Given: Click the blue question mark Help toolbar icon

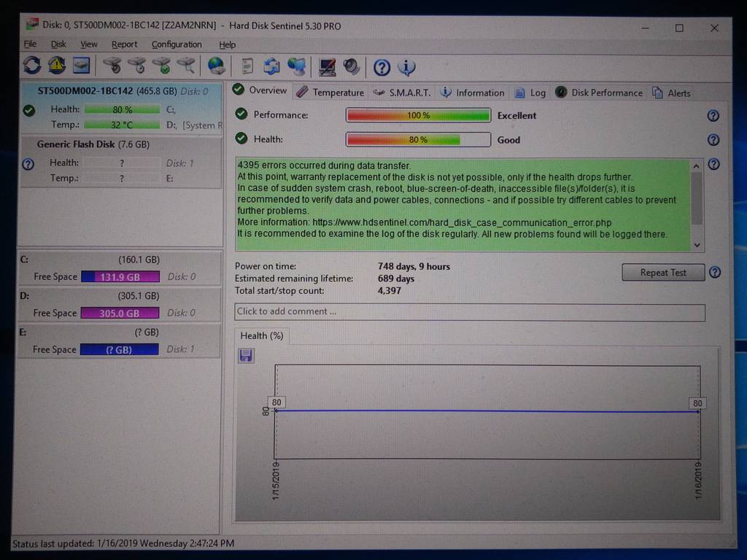Looking at the screenshot, I should (382, 68).
